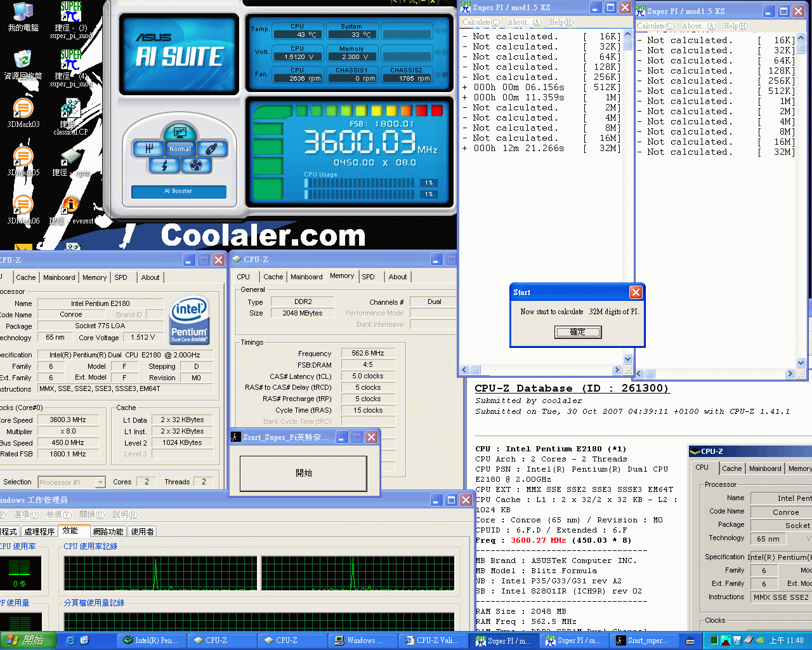Switch to Networking tab in Task Manager
This screenshot has height=650, width=812.
(x=108, y=531)
